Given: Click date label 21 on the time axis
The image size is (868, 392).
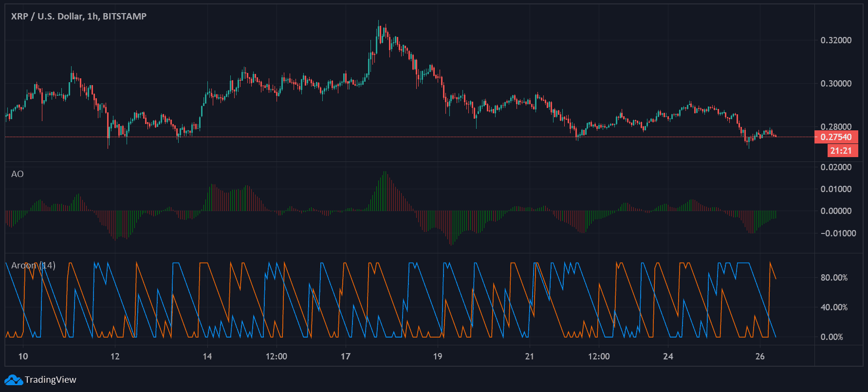Looking at the screenshot, I should tap(530, 356).
